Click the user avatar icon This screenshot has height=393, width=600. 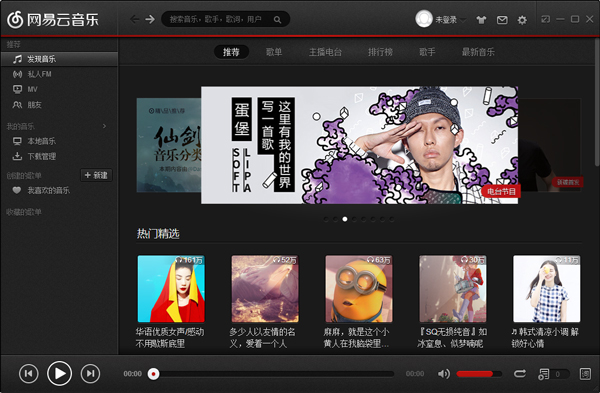point(424,19)
